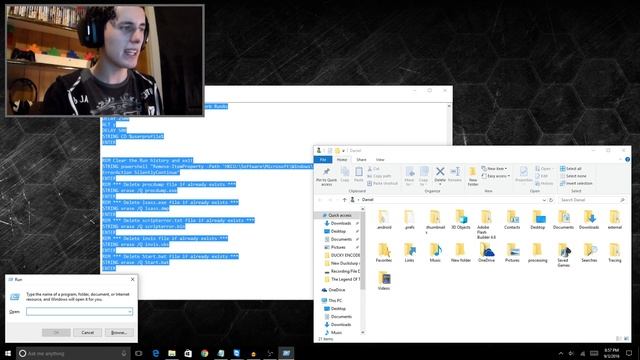The width and height of the screenshot is (640, 360).
Task: Click Cortana Ask me anything search box
Action: [x=73, y=353]
